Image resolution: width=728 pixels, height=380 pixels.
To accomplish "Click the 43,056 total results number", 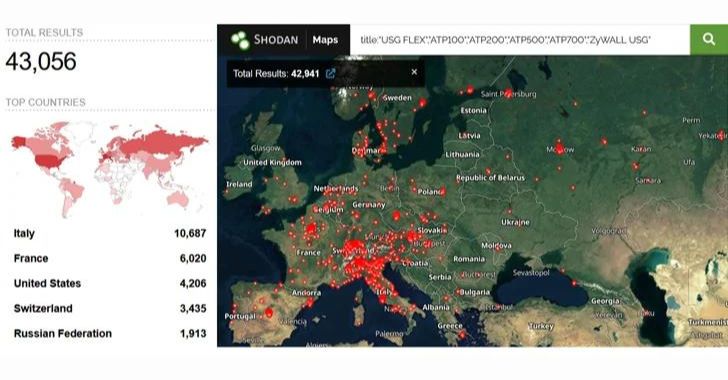I will pos(41,61).
